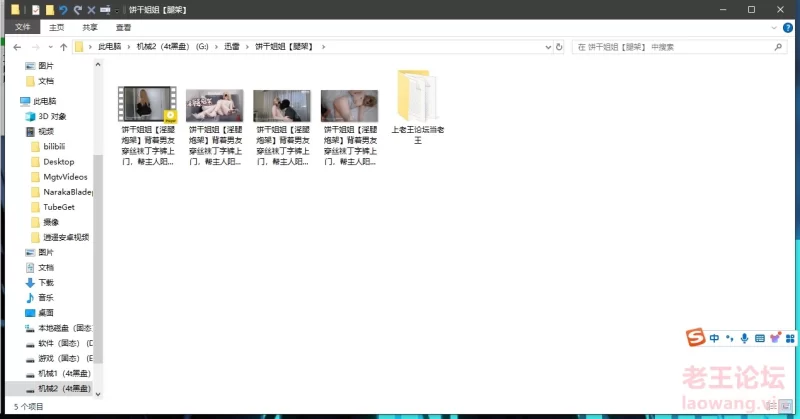Viewport: 800px width, 419px height.
Task: Click the Undo arrow in title bar
Action: (x=63, y=10)
